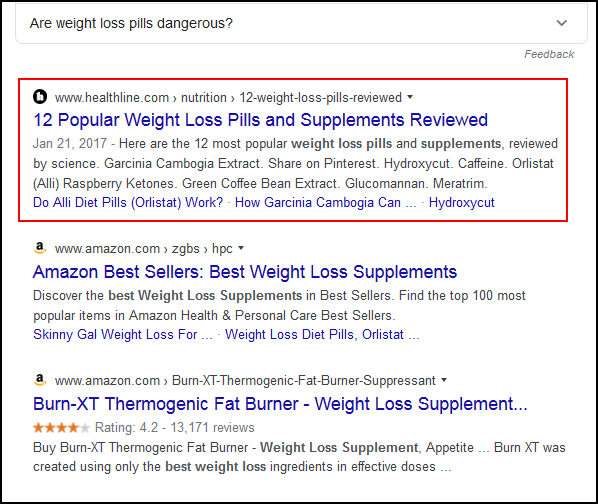Visit 'Do Alli Diet Pills (Orlistat) Work?' sitelink
This screenshot has width=598, height=504.
(128, 202)
